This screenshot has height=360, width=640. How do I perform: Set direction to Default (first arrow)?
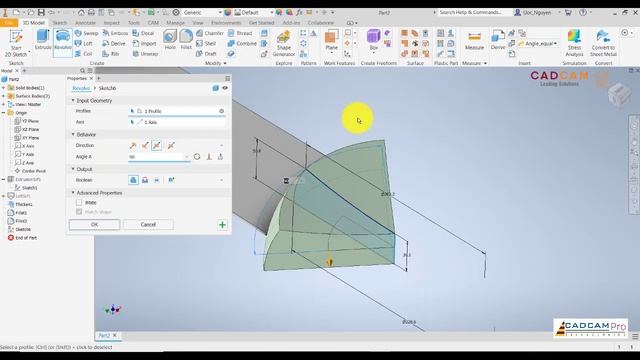(133, 145)
